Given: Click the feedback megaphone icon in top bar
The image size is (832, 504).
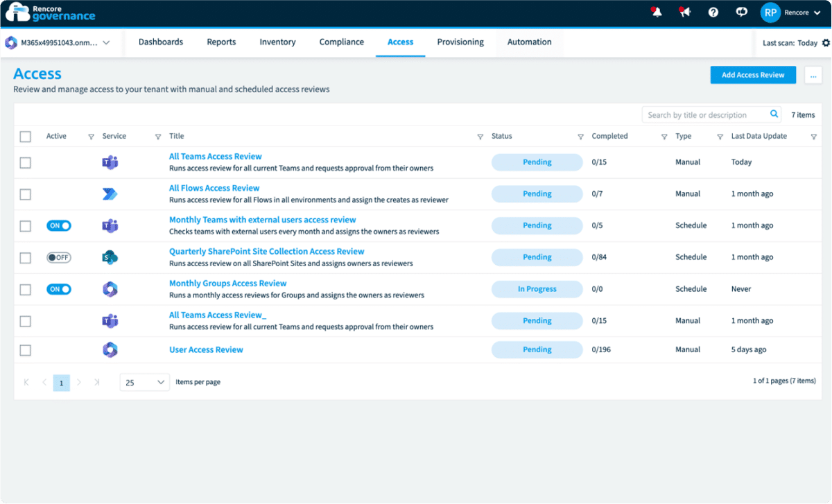Looking at the screenshot, I should tap(684, 12).
